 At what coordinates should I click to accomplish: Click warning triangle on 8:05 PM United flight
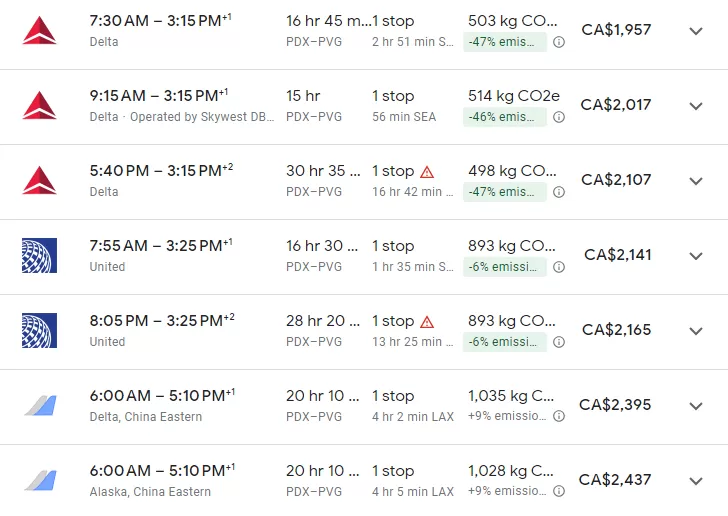[427, 322]
